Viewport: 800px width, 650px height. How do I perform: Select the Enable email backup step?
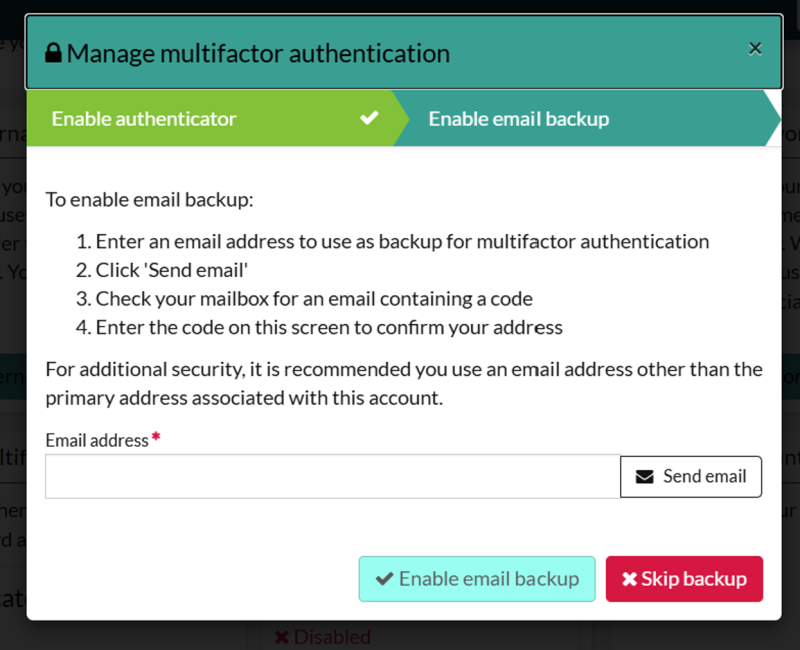point(587,118)
